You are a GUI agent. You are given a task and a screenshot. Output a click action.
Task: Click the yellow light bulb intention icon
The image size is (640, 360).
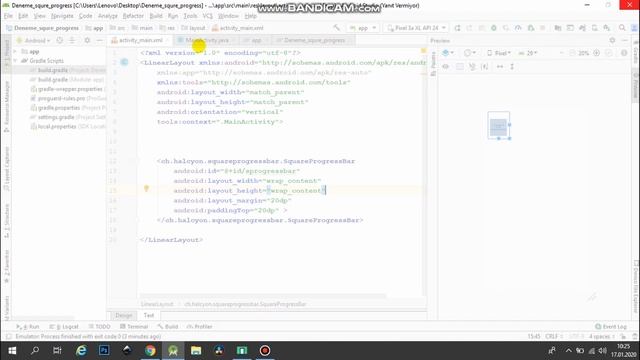coord(146,189)
